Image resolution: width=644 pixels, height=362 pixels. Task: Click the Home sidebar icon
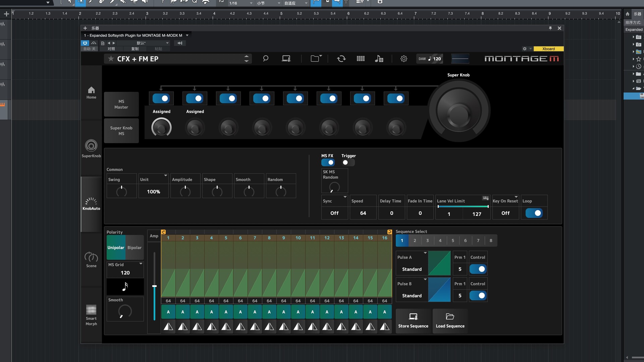pyautogui.click(x=91, y=93)
